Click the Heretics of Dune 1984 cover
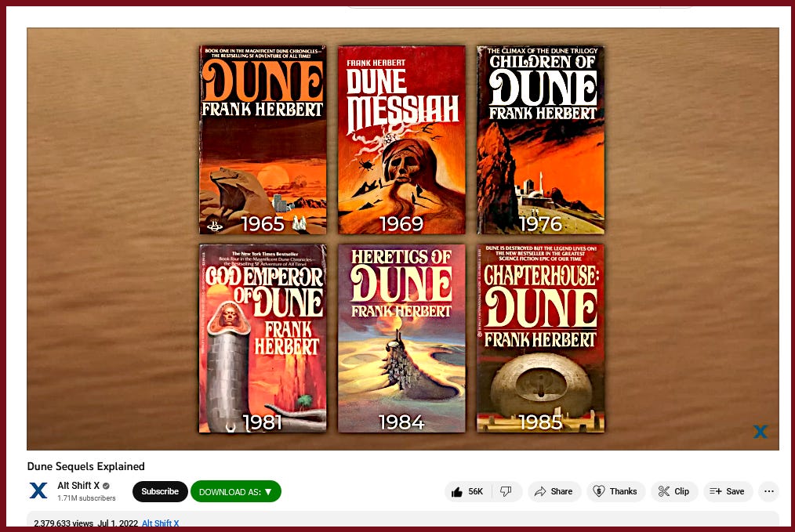This screenshot has height=532, width=795. pos(401,338)
